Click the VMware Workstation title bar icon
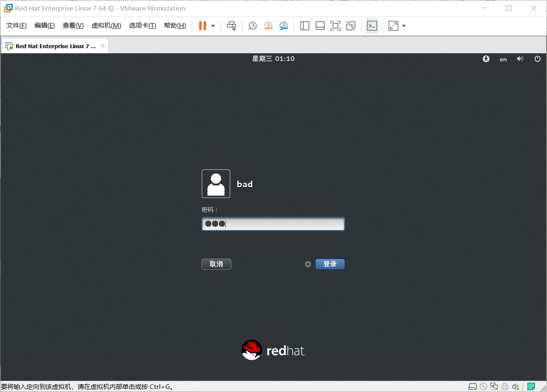Image resolution: width=547 pixels, height=392 pixels. click(8, 8)
